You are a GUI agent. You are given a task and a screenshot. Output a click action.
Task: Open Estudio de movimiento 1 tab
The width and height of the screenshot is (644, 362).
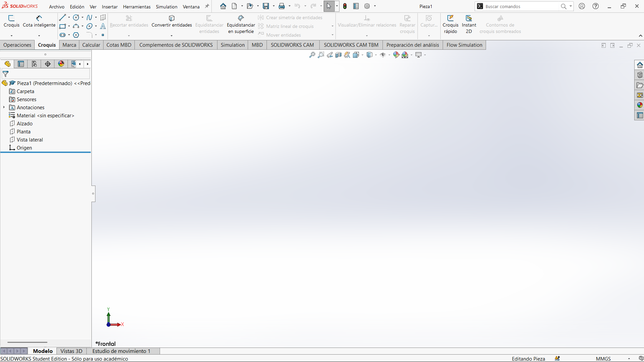pyautogui.click(x=121, y=351)
